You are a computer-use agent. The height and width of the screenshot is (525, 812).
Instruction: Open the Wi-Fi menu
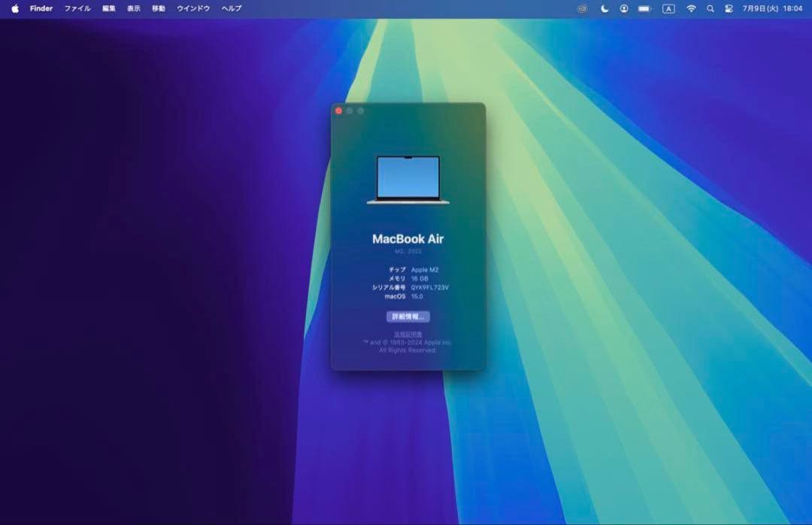click(x=691, y=9)
